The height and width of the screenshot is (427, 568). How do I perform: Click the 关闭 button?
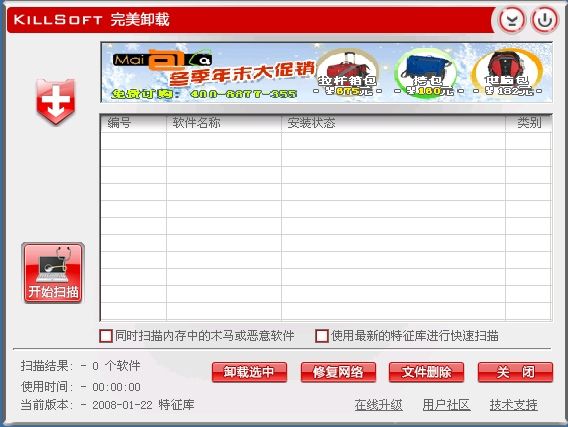[515, 372]
